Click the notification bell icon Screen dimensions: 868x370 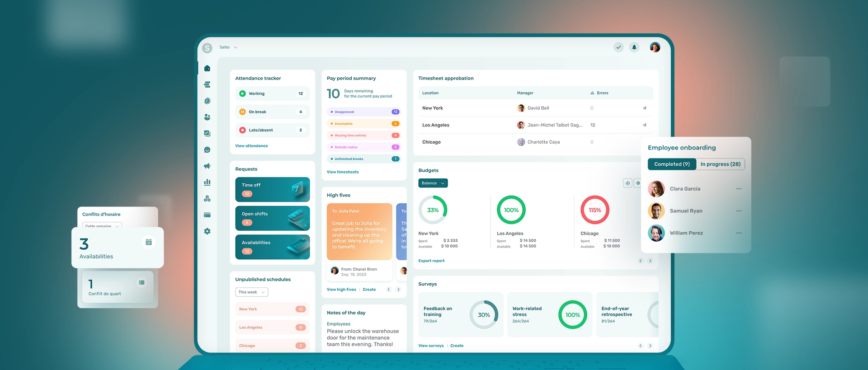pyautogui.click(x=634, y=47)
